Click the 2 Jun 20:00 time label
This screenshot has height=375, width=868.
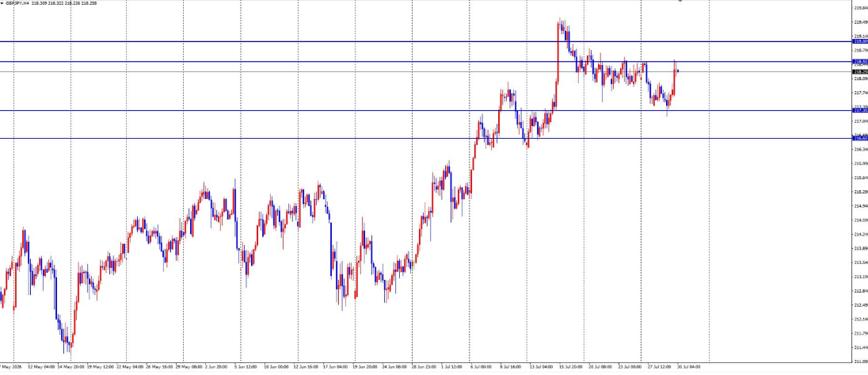pyautogui.click(x=218, y=367)
